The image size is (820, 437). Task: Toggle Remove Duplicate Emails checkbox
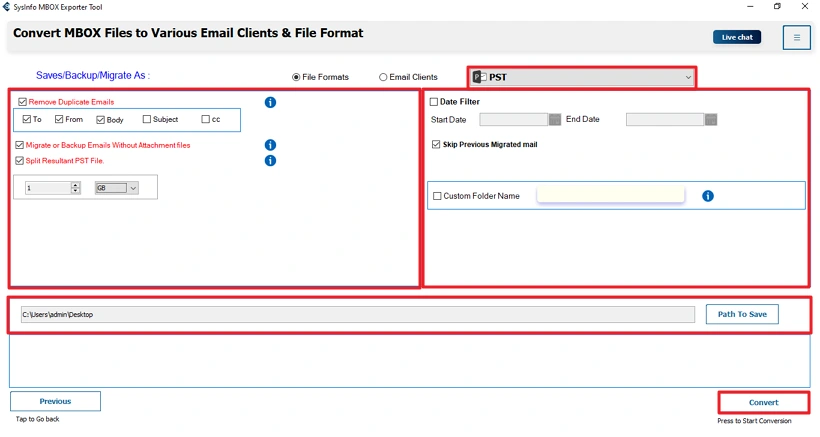pyautogui.click(x=22, y=102)
